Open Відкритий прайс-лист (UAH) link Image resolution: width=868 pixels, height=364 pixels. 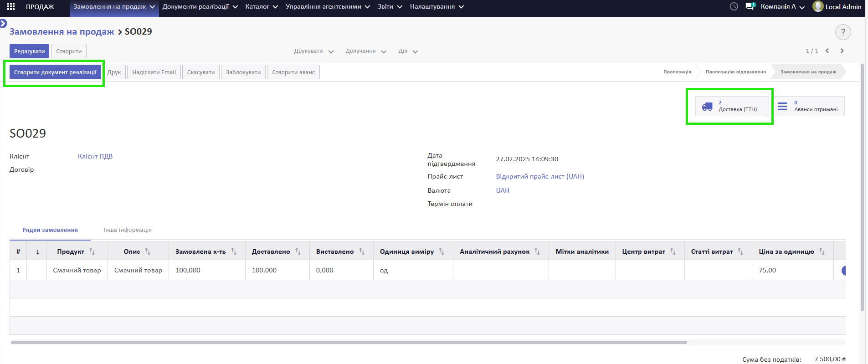tap(540, 176)
